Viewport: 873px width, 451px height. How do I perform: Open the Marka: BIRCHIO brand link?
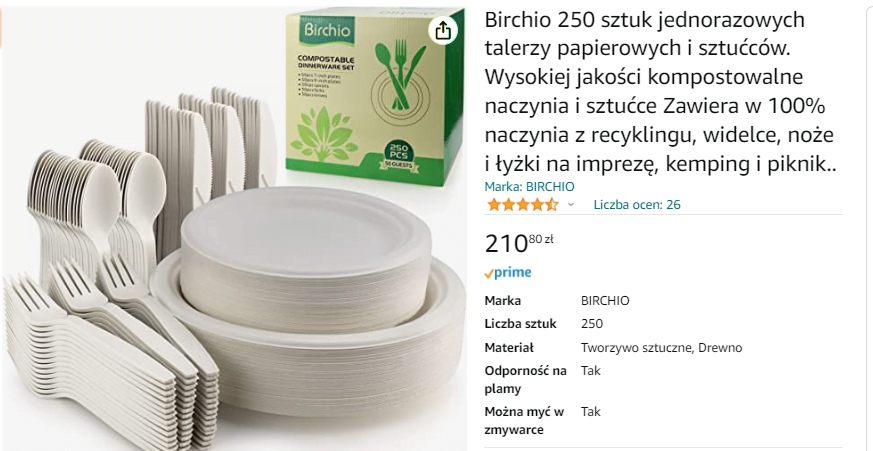(529, 187)
